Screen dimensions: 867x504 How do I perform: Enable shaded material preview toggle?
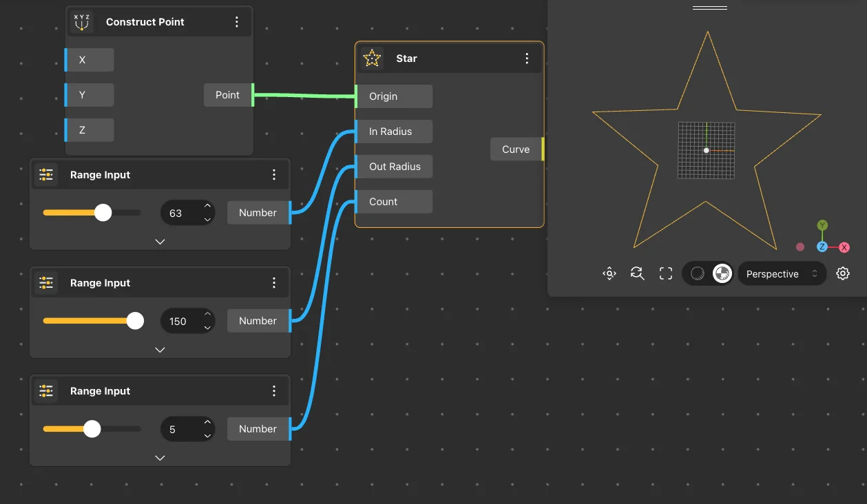point(721,273)
